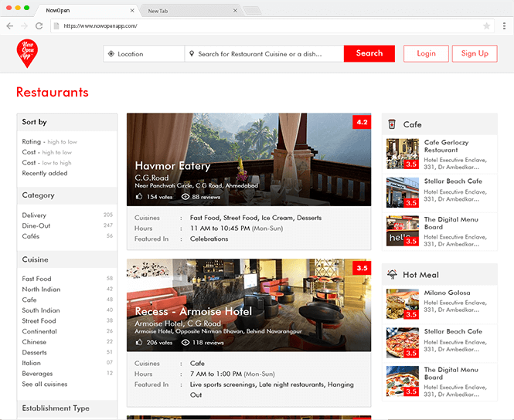Open the browser three-dot menu

(504, 25)
